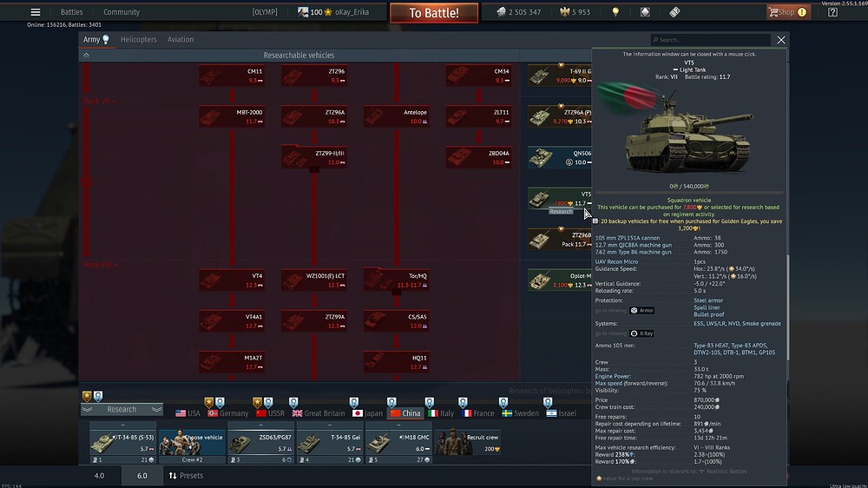Select the France nation tab

477,413
